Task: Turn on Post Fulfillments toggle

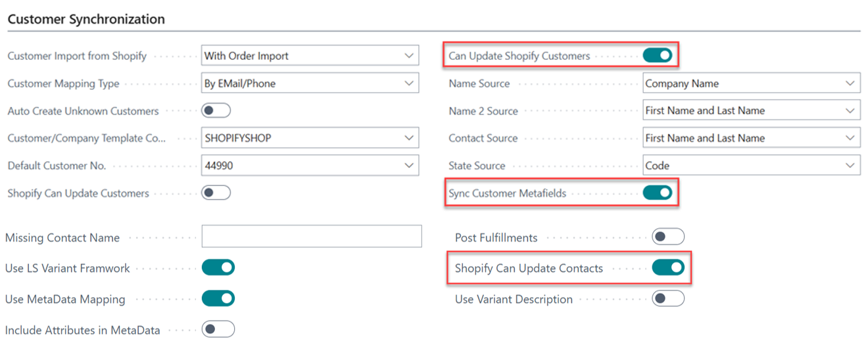Action: tap(667, 237)
